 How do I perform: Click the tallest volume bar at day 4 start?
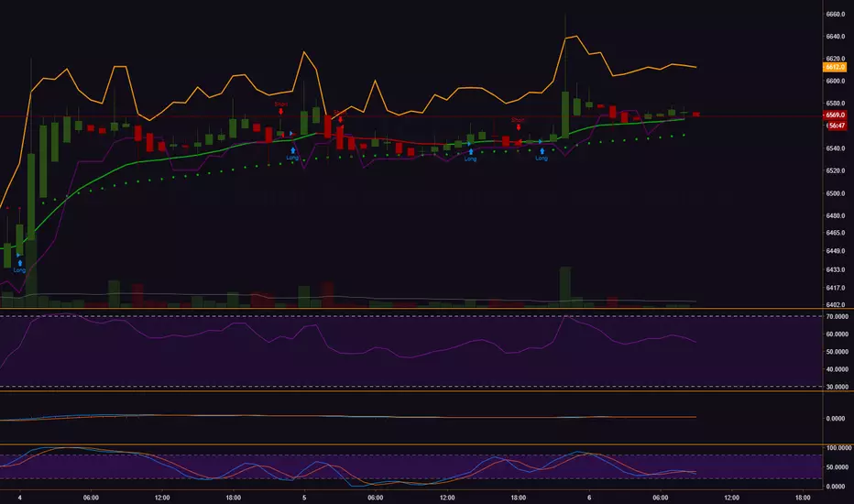coord(31,272)
